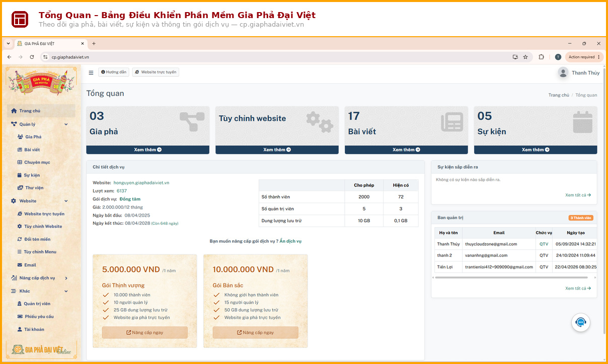Image resolution: width=608 pixels, height=364 pixels.
Task: Click the gears icon on Tùy chỉnh website card
Action: (x=320, y=122)
